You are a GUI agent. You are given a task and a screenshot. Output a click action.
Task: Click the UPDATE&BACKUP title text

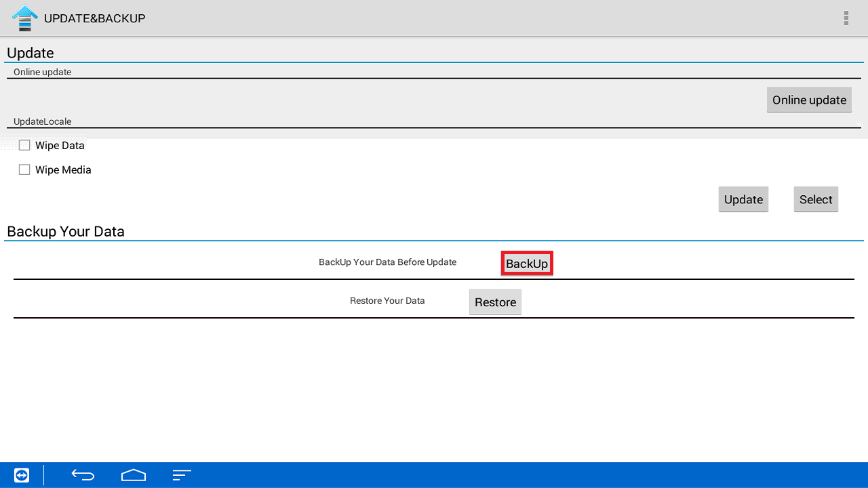pyautogui.click(x=94, y=18)
